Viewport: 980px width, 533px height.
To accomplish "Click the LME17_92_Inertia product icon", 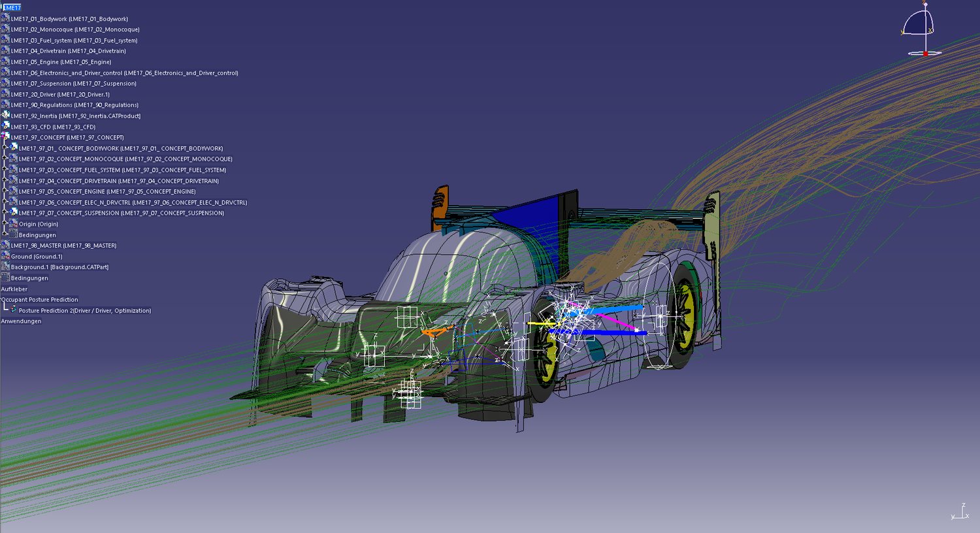I will click(x=5, y=116).
